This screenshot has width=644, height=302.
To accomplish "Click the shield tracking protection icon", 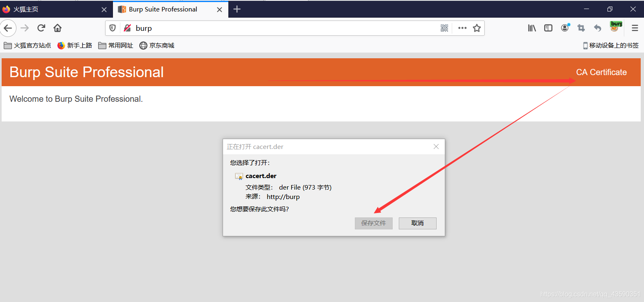I will point(113,28).
